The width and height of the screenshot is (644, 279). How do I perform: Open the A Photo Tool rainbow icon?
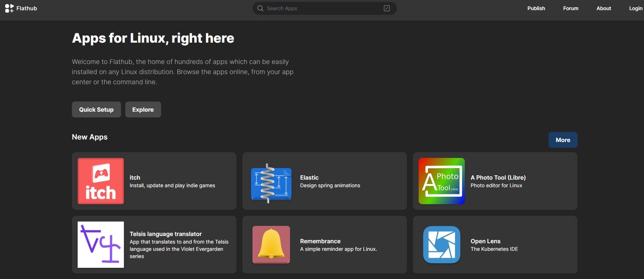tap(441, 181)
